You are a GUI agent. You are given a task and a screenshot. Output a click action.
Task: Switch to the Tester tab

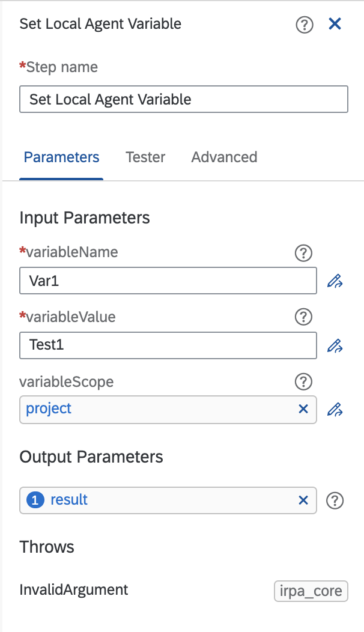(145, 157)
